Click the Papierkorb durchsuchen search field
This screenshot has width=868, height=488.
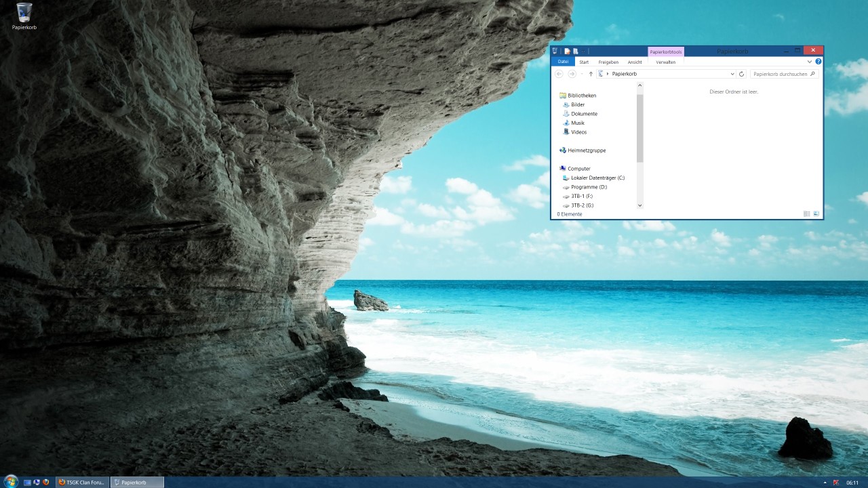click(x=780, y=74)
